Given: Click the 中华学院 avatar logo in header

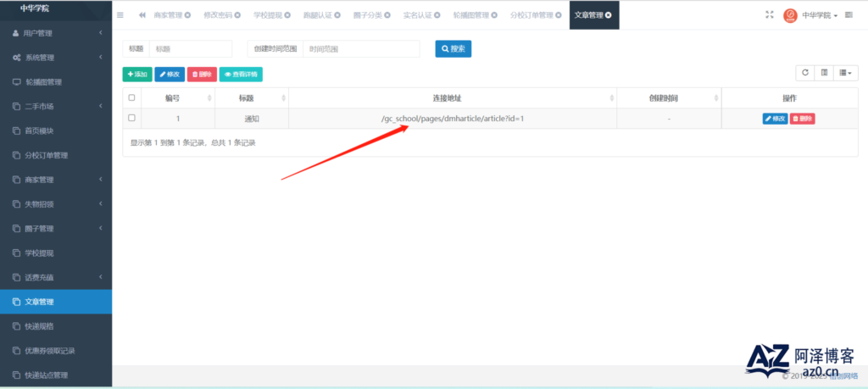Looking at the screenshot, I should pyautogui.click(x=790, y=15).
